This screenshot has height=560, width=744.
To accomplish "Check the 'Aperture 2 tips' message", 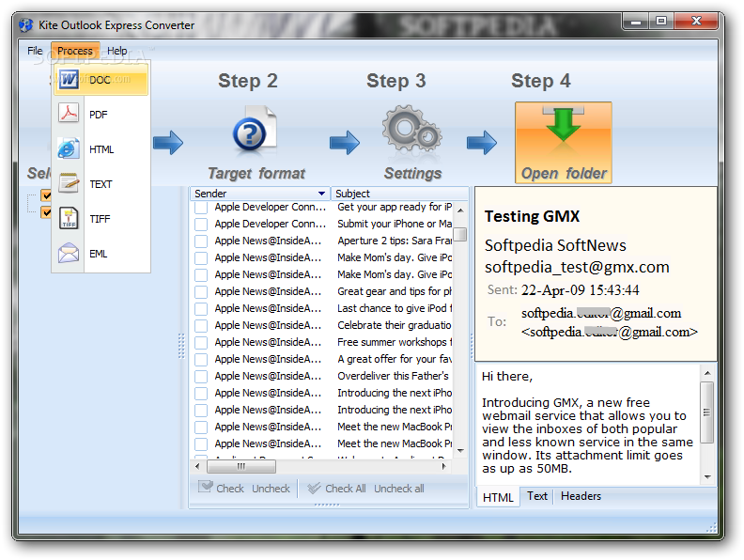I will point(201,241).
